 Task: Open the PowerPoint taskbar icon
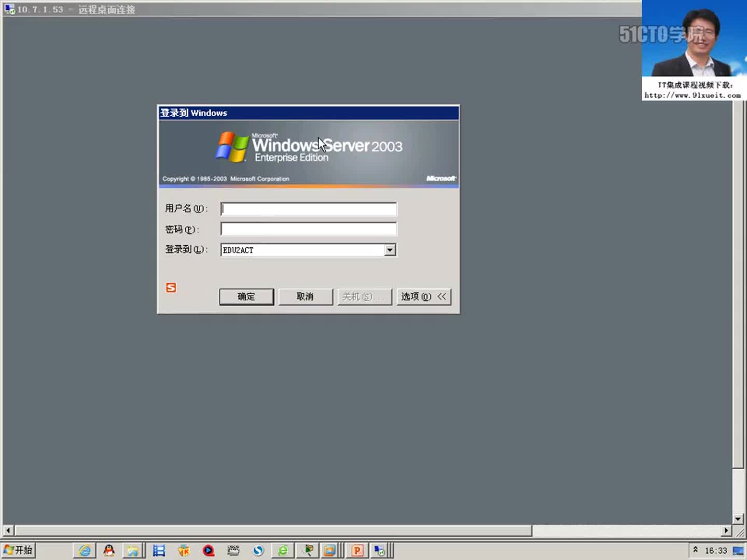pyautogui.click(x=357, y=551)
